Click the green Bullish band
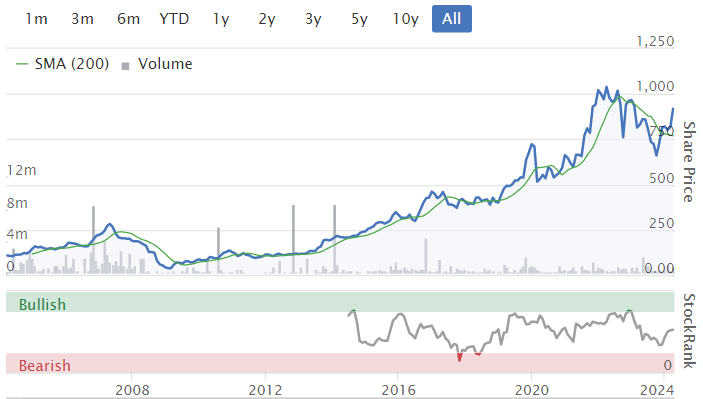This screenshot has height=399, width=703. 340,302
